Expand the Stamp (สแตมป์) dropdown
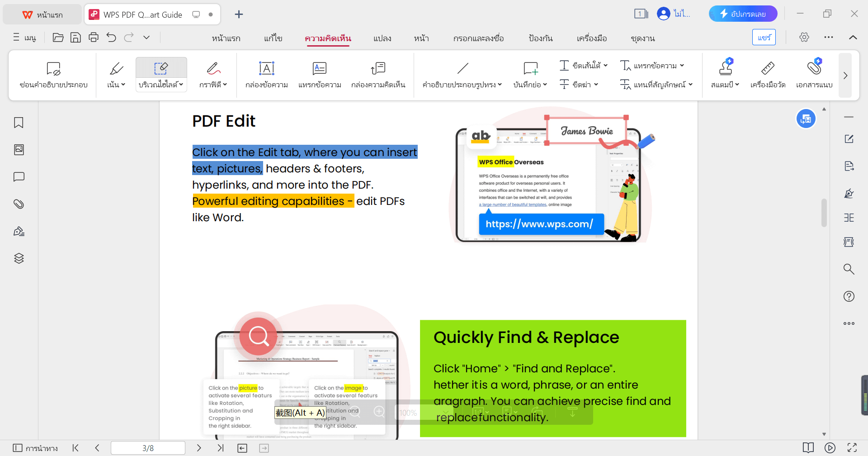868x456 pixels. pos(737,85)
